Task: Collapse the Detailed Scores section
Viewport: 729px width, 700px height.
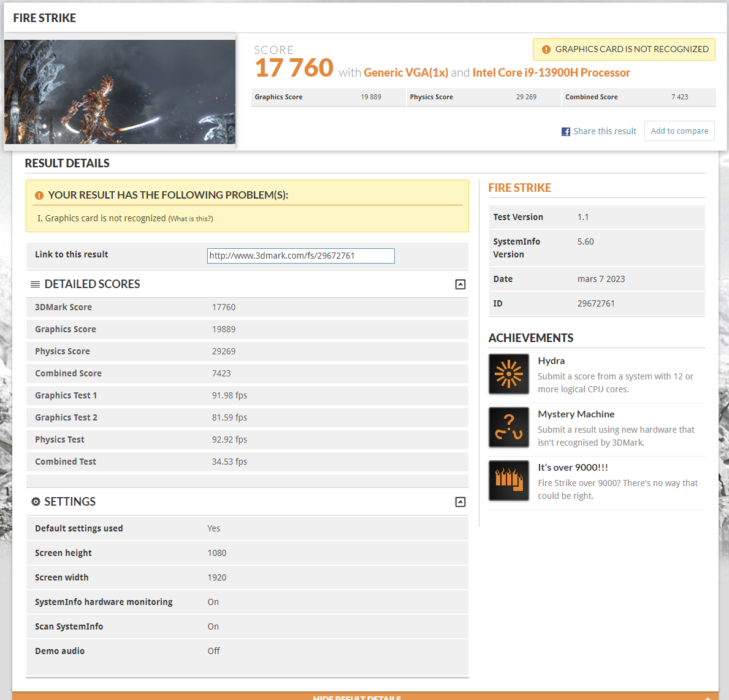Action: tap(460, 284)
